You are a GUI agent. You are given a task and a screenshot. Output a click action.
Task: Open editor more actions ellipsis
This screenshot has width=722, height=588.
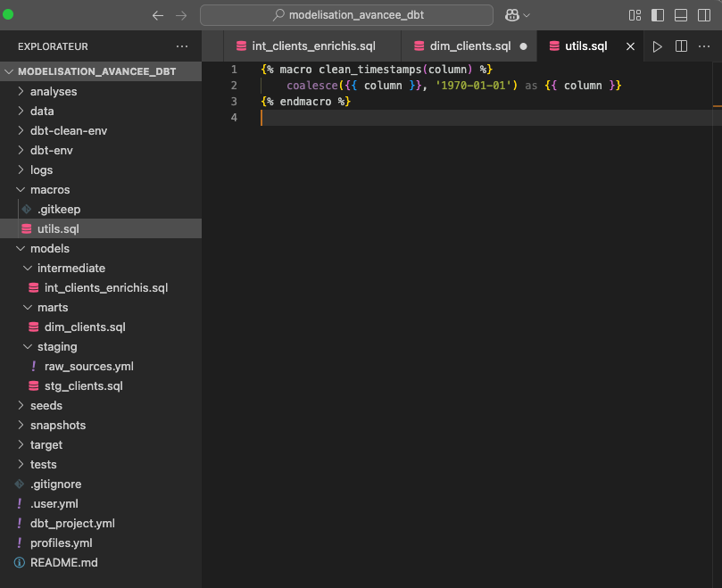(704, 46)
